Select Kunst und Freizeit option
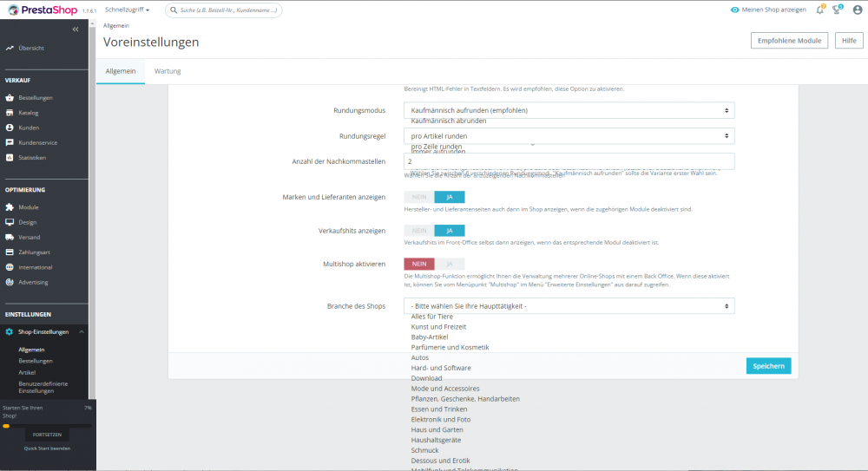Viewport: 868px width, 471px height. click(438, 327)
